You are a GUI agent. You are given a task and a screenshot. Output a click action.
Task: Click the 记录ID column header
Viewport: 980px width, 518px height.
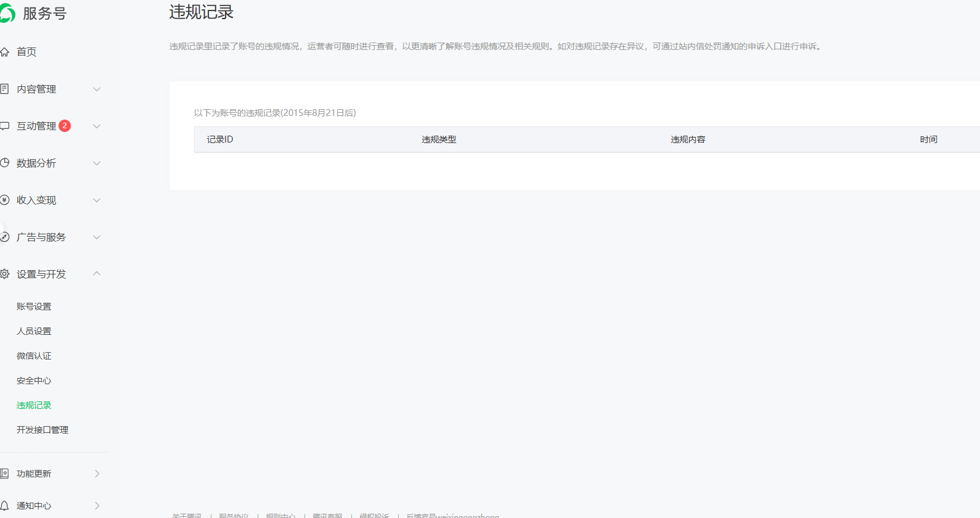coord(220,139)
